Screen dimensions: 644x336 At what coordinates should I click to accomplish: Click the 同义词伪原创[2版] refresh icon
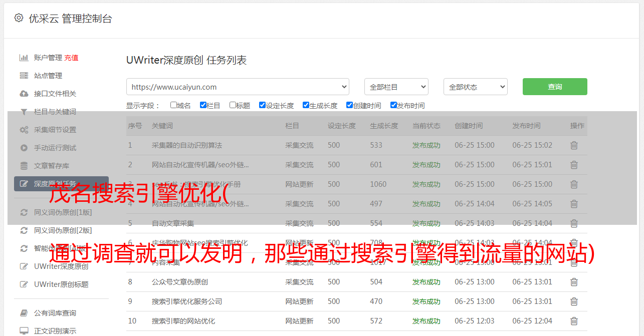(x=24, y=230)
